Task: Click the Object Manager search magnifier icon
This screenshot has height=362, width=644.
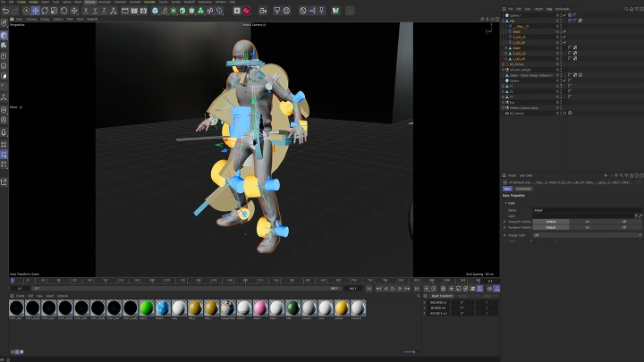Action: (x=626, y=9)
